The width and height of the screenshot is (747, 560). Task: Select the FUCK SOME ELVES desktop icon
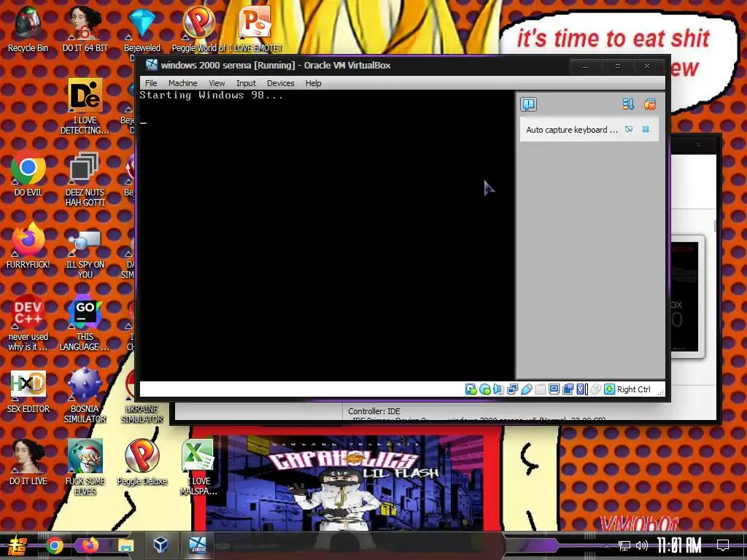[x=85, y=467]
